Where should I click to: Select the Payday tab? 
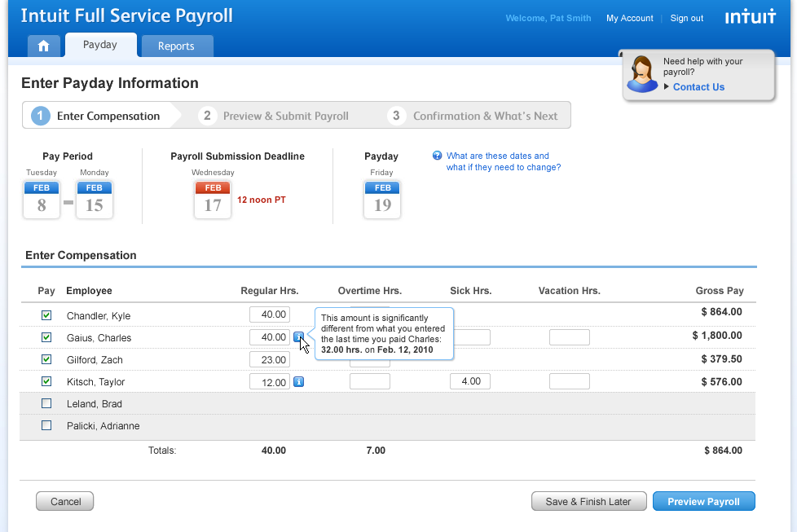point(100,46)
